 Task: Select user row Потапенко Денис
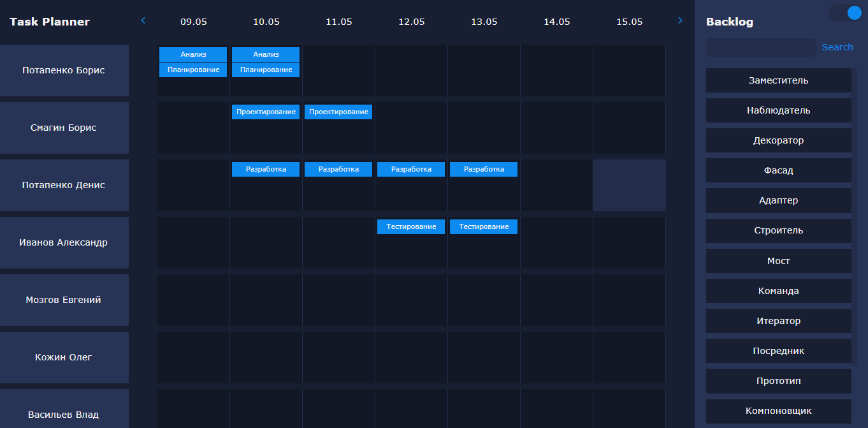pyautogui.click(x=64, y=185)
